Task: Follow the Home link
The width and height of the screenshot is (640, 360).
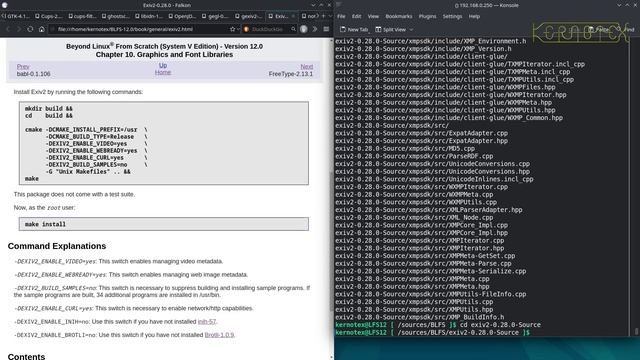Action: pyautogui.click(x=163, y=72)
